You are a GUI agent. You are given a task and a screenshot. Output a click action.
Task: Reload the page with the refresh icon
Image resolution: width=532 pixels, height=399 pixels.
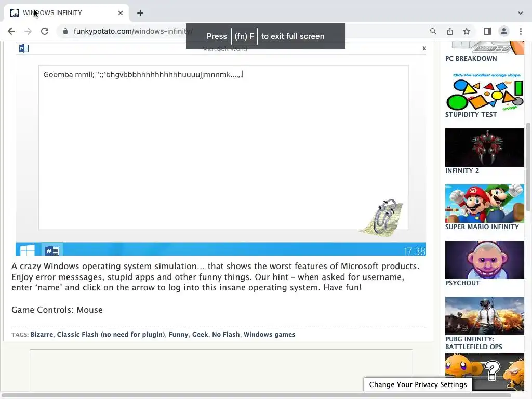point(45,31)
